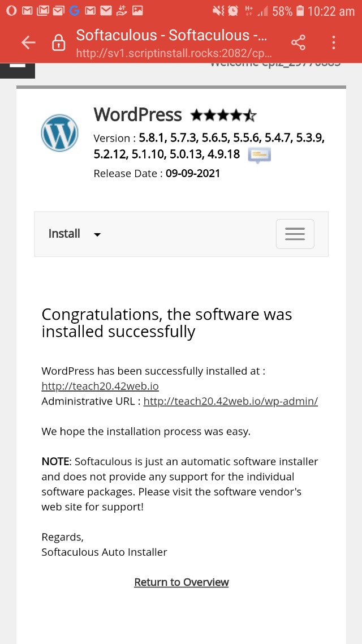
Task: Tap the Opera icon in status bar
Action: coord(11,11)
